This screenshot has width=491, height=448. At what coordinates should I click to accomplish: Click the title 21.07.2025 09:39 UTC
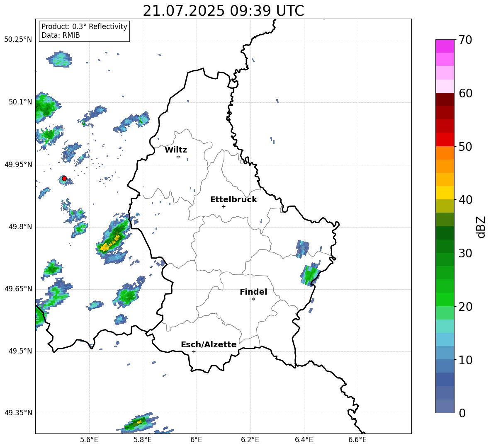(223, 11)
